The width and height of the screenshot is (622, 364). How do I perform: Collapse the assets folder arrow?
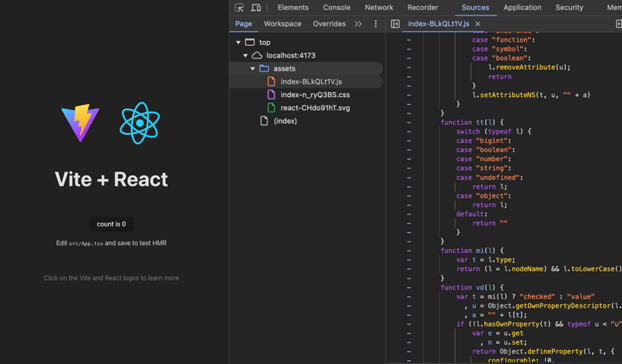[252, 69]
